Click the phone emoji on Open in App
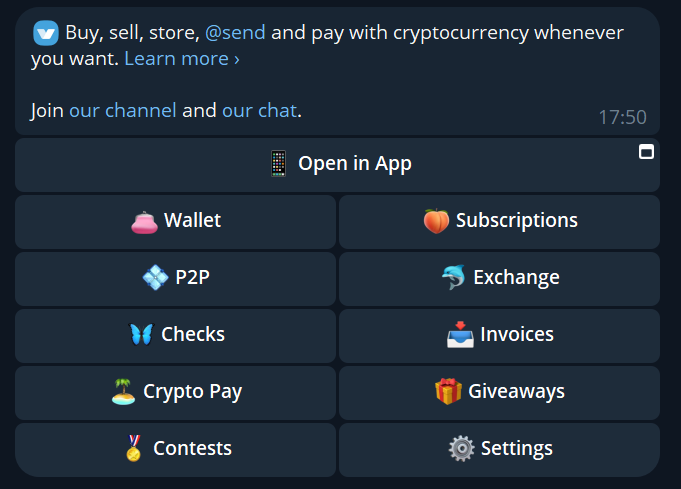The image size is (681, 489). (x=278, y=164)
